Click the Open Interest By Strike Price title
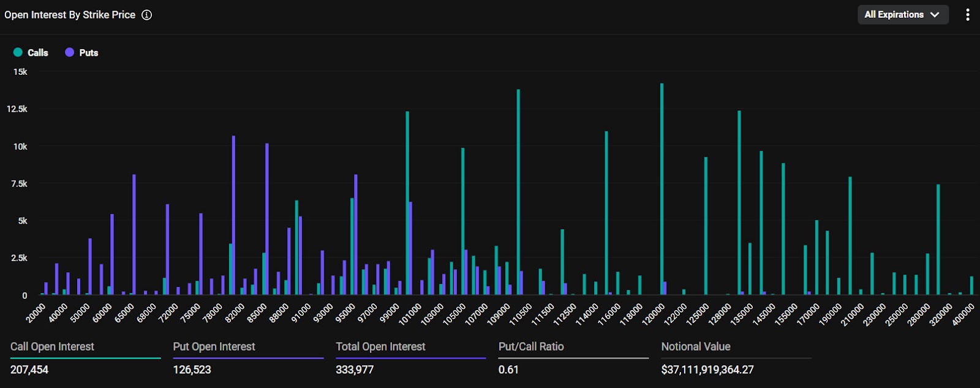Screen dimensions: 980x388 [x=70, y=15]
